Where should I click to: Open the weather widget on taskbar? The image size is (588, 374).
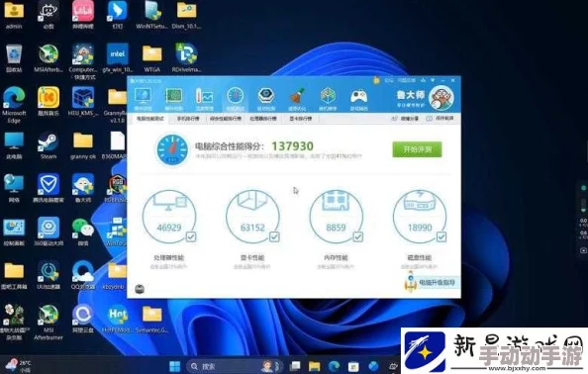(18, 365)
